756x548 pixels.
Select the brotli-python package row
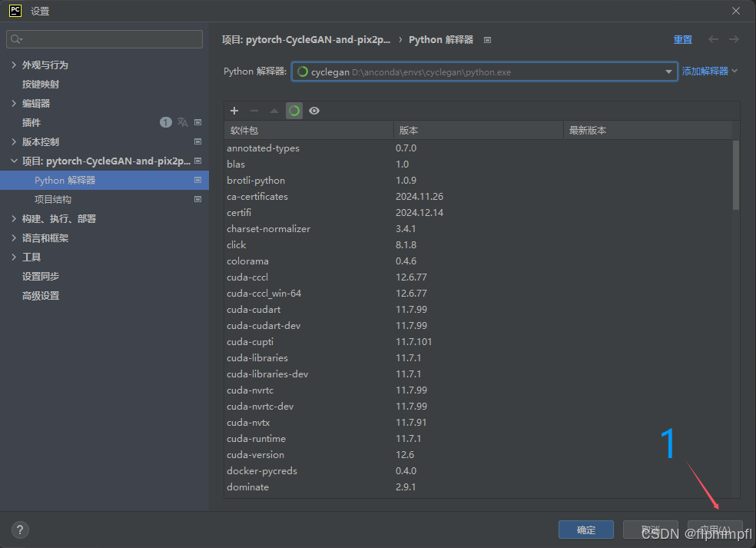pyautogui.click(x=478, y=181)
